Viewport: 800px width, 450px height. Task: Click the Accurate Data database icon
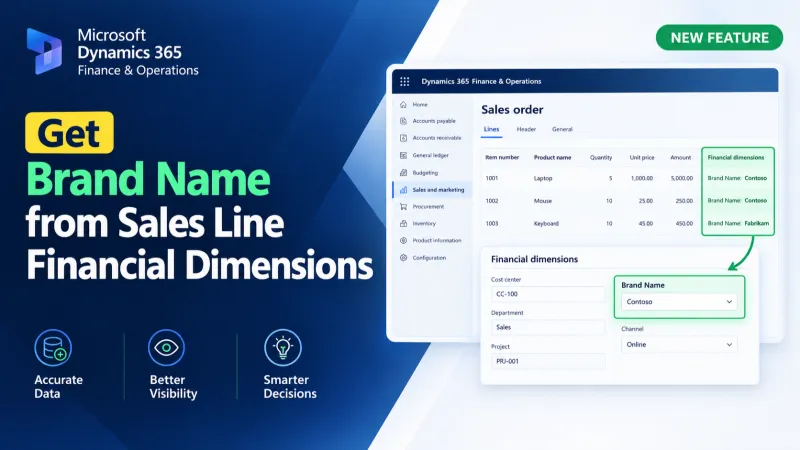click(53, 347)
